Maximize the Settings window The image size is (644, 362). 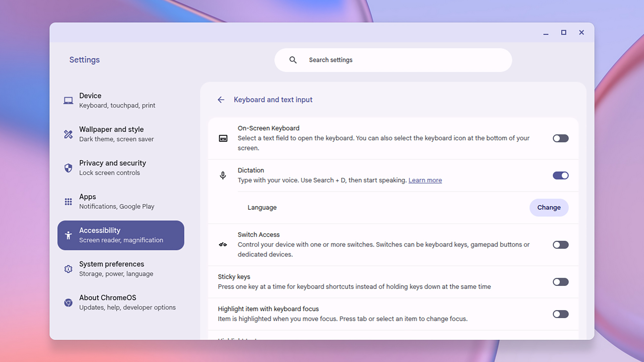coord(563,32)
